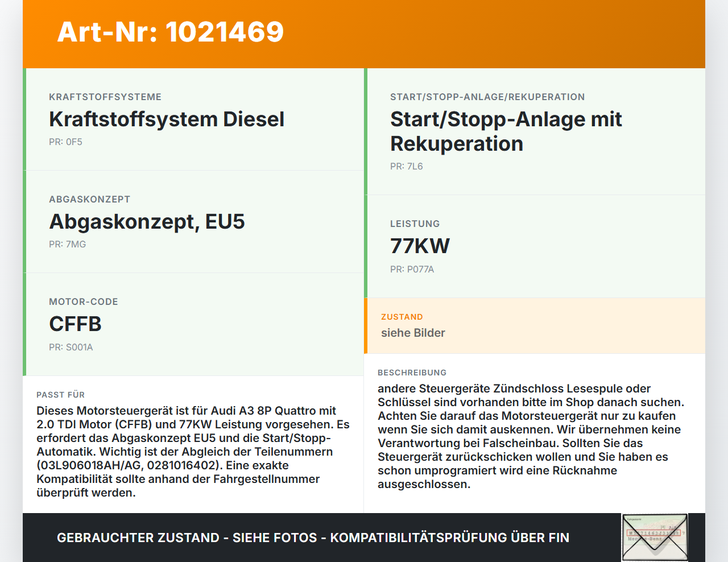Viewport: 728px width, 562px height.
Task: Select the Abgaskonzept, EU5 title
Action: [147, 222]
